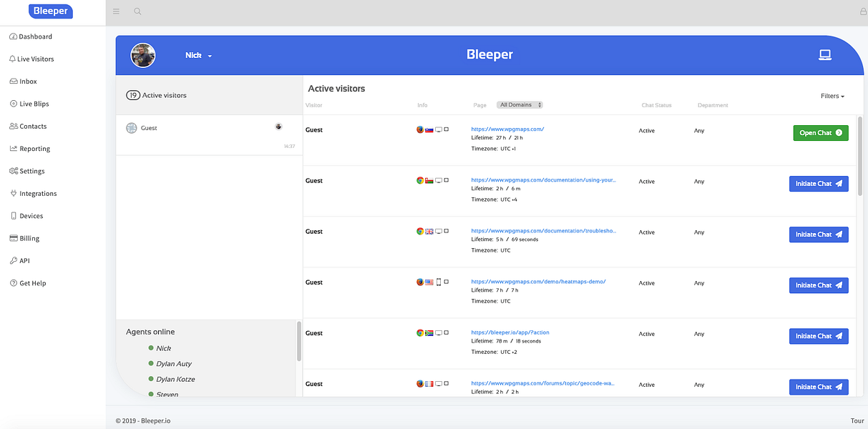Image resolution: width=868 pixels, height=429 pixels.
Task: Open the bleeper.io/app/?action link
Action: click(510, 332)
